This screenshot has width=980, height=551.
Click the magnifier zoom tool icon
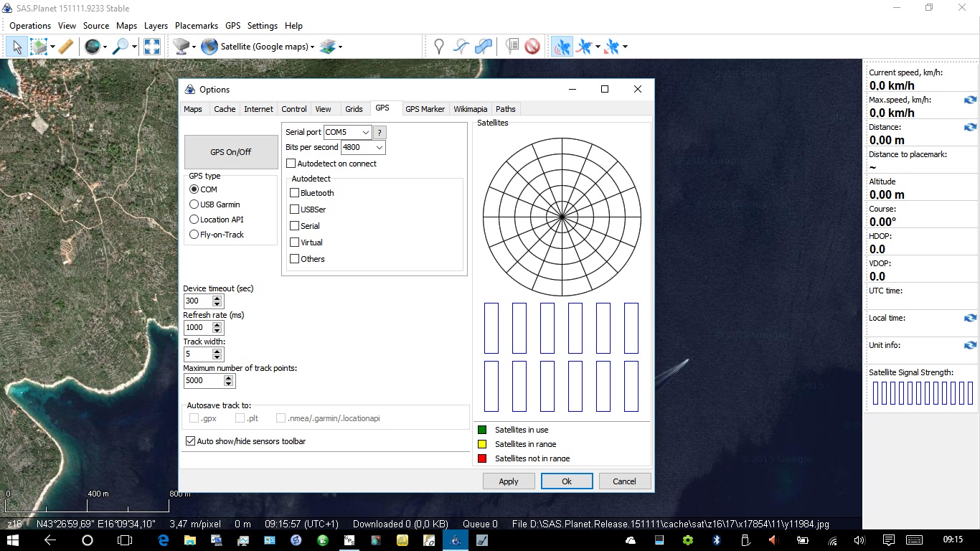pyautogui.click(x=121, y=47)
